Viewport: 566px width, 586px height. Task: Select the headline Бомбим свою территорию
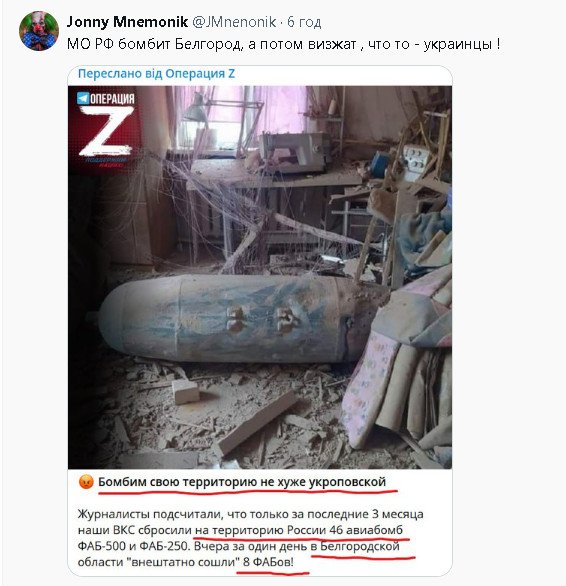[x=242, y=482]
